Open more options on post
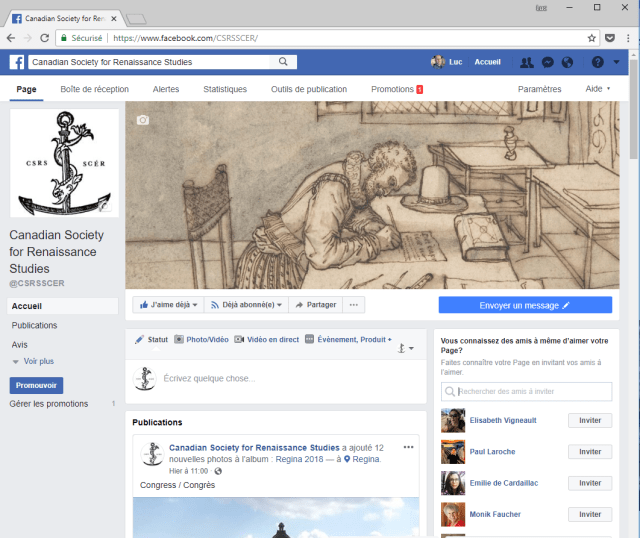Screen dimensions: 640x538 point(408,447)
